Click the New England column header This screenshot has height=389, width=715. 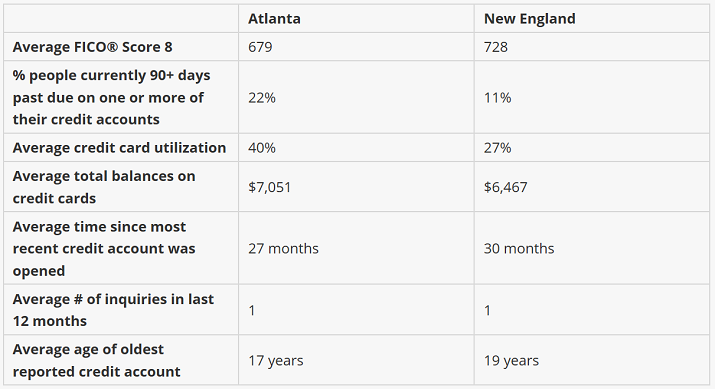[529, 19]
